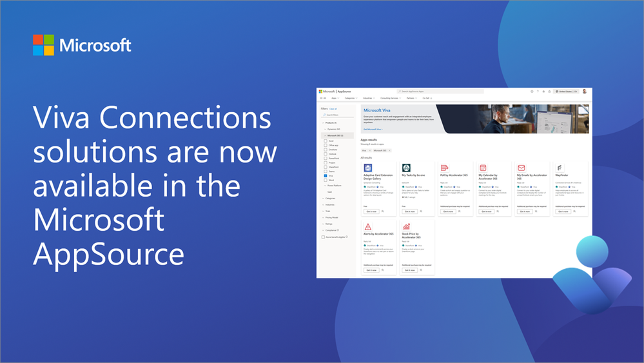Click the Get Microsoft Viva link
Viewport: 644px width, 363px height.
pyautogui.click(x=373, y=130)
